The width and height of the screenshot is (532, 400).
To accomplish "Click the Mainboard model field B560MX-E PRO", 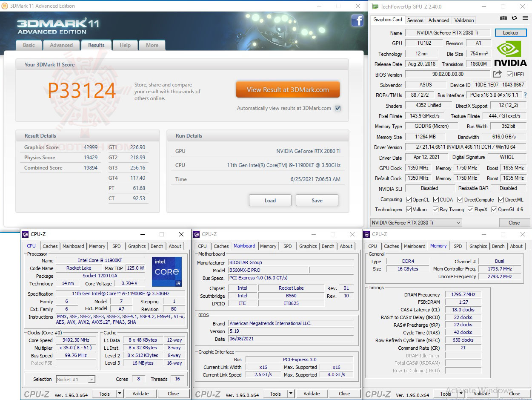I will (x=268, y=270).
